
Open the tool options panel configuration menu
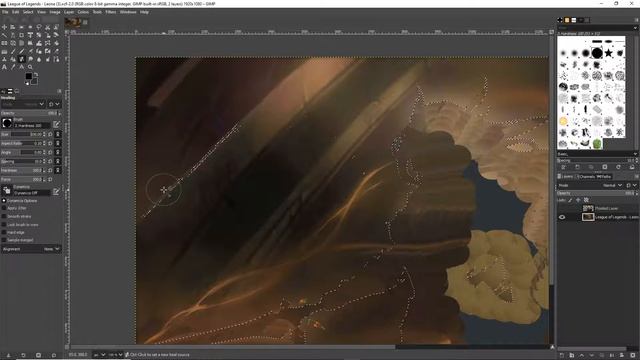pyautogui.click(x=60, y=91)
